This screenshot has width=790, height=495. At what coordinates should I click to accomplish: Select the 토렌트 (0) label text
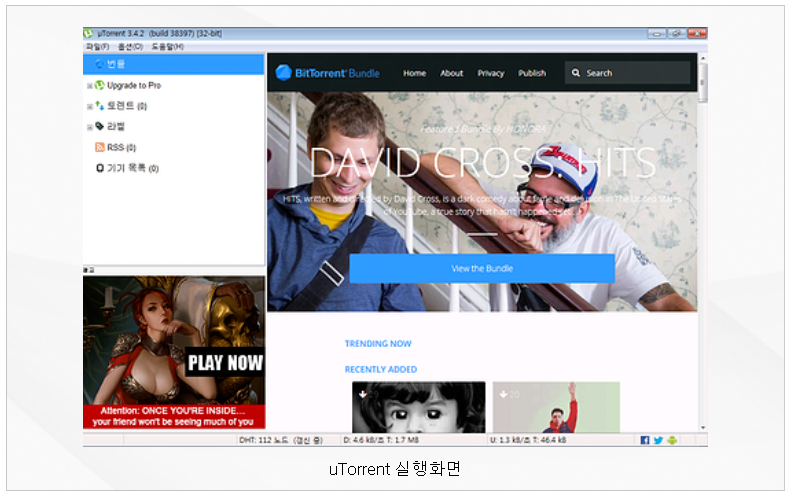pyautogui.click(x=127, y=106)
